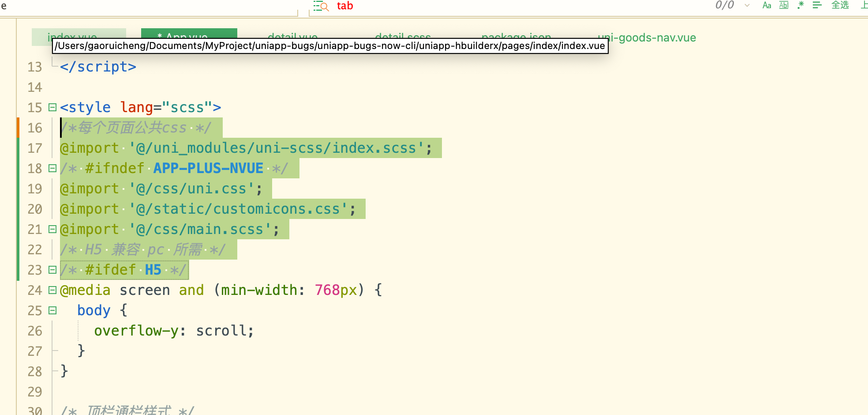Image resolution: width=868 pixels, height=415 pixels.
Task: Click the 'lang' attribute in style tag
Action: [136, 107]
